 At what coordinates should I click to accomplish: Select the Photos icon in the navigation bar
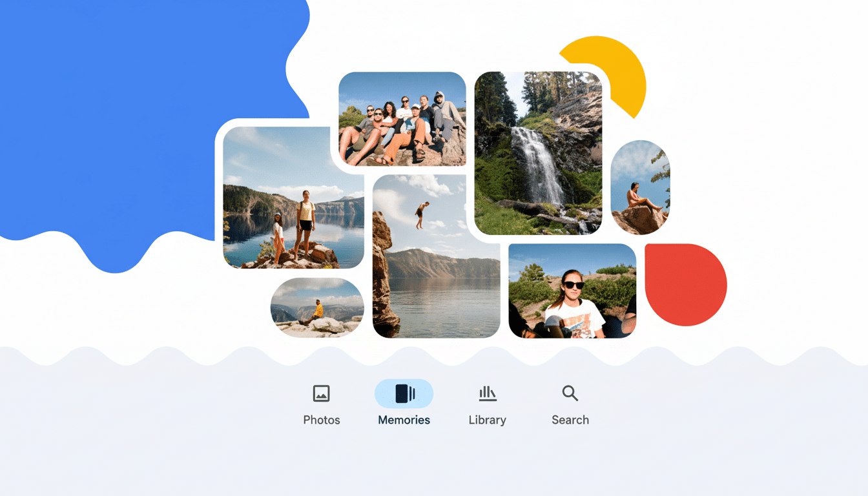click(x=322, y=393)
